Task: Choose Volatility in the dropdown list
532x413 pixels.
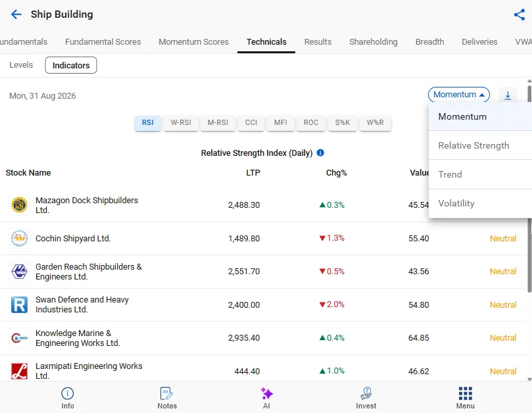Action: (x=480, y=203)
